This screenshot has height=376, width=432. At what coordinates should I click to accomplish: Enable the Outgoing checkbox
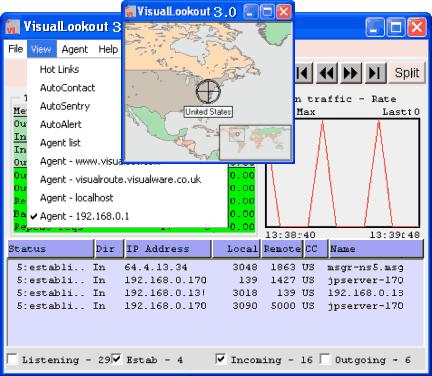(x=325, y=359)
